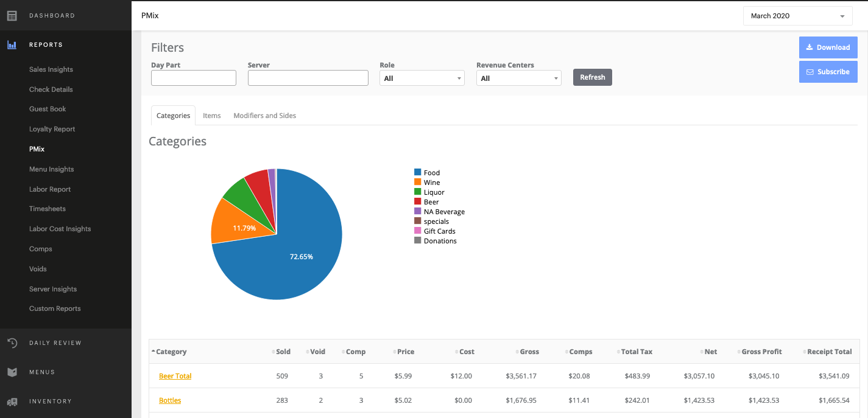Sort table by Category column
This screenshot has height=418, width=868.
pos(171,352)
